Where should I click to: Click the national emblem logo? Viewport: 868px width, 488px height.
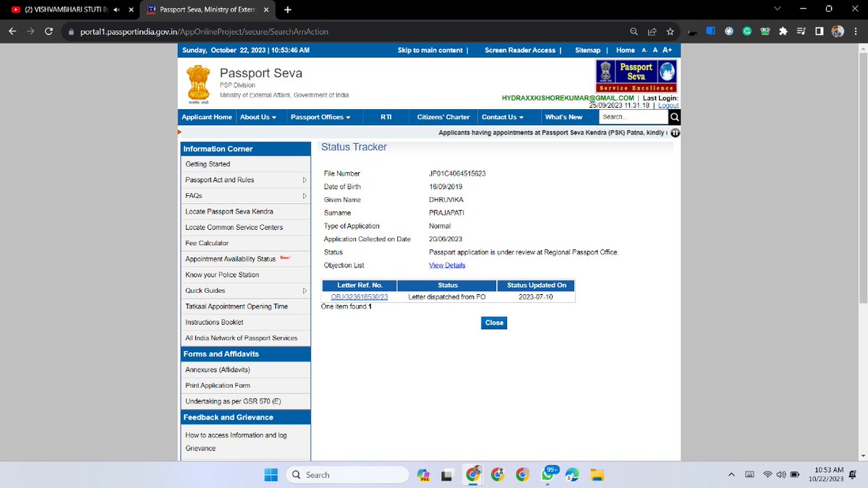click(198, 85)
